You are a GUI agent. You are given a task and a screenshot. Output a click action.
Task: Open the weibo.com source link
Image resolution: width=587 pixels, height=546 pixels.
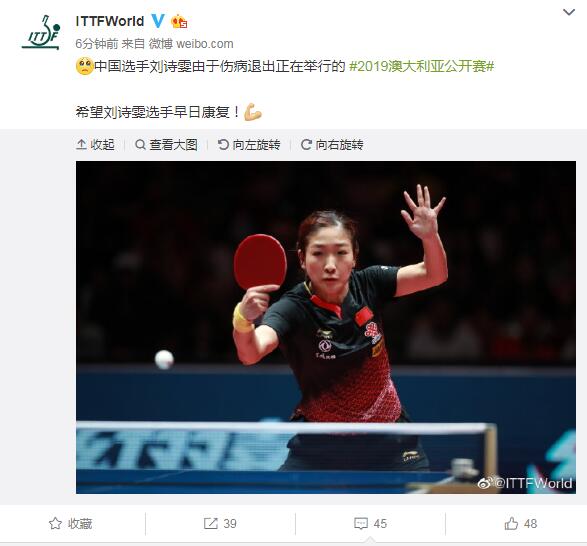click(x=204, y=44)
